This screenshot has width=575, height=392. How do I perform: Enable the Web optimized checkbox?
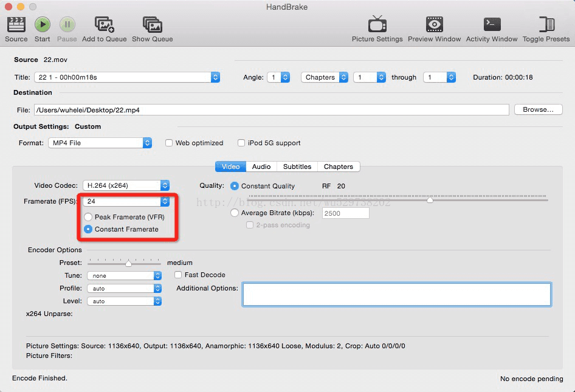click(169, 143)
